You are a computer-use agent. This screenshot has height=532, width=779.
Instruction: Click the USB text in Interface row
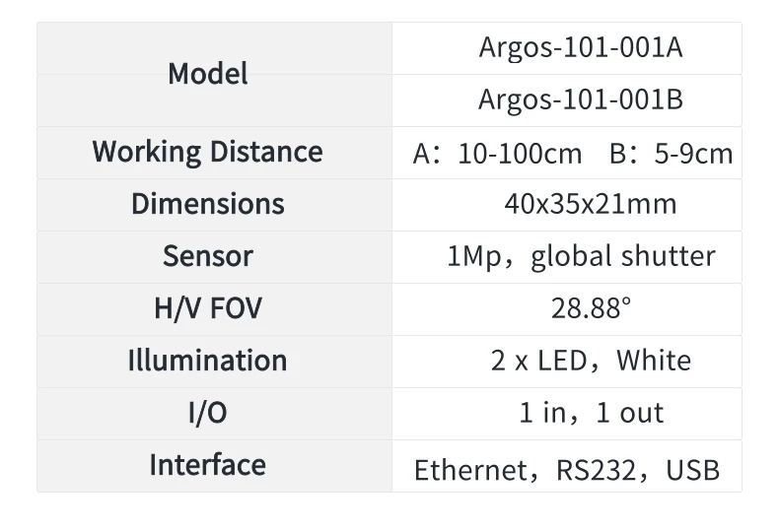point(692,470)
